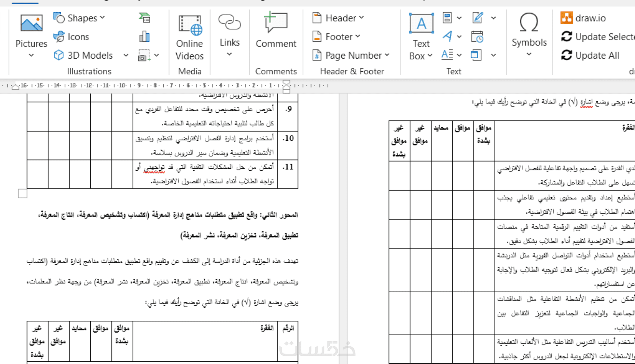Click the row number '.11' cell
635x364 pixels.
tap(288, 174)
